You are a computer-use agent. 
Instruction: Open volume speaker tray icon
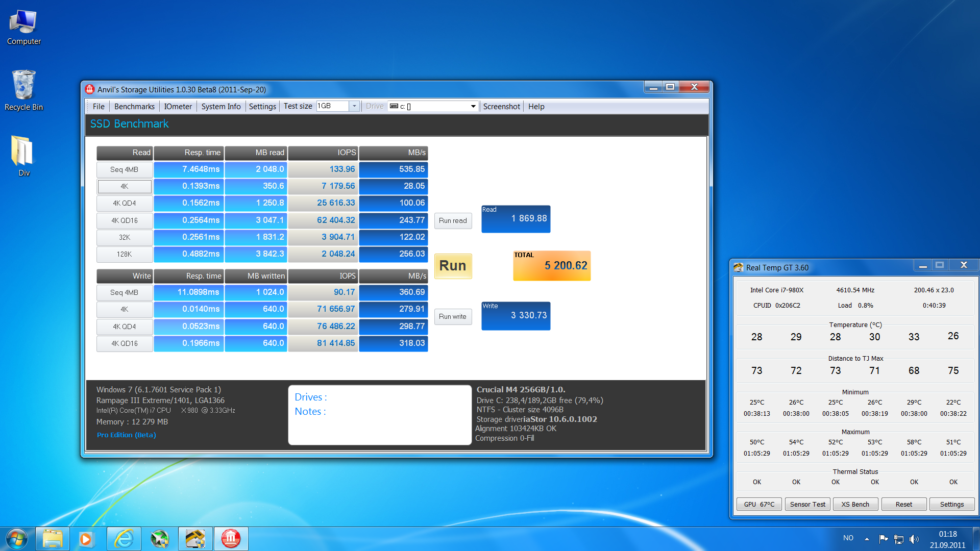click(x=914, y=539)
